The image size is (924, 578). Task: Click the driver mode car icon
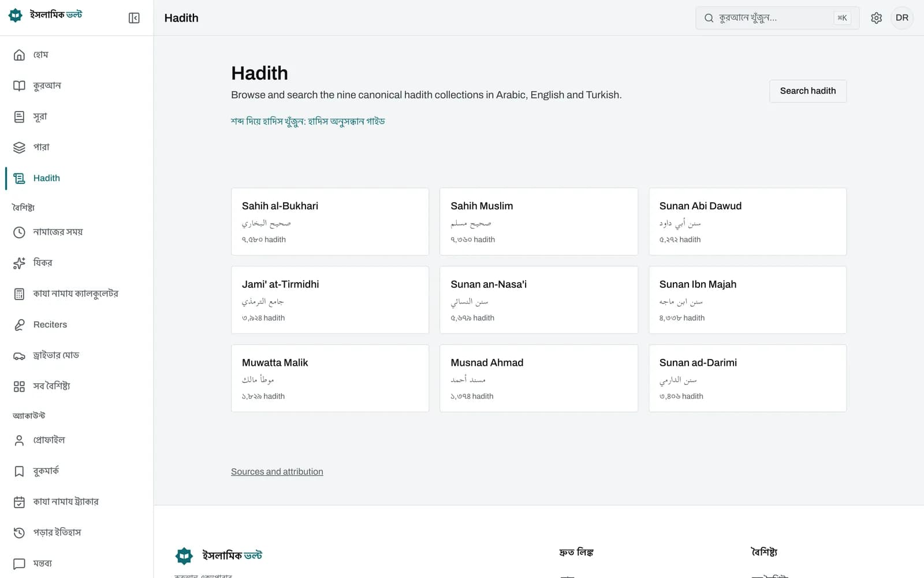click(19, 355)
